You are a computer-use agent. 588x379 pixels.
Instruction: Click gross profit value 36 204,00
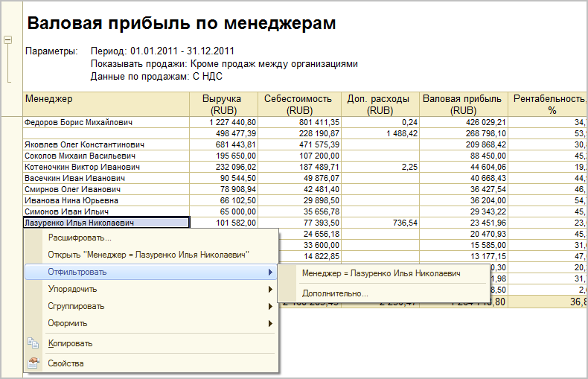click(488, 200)
